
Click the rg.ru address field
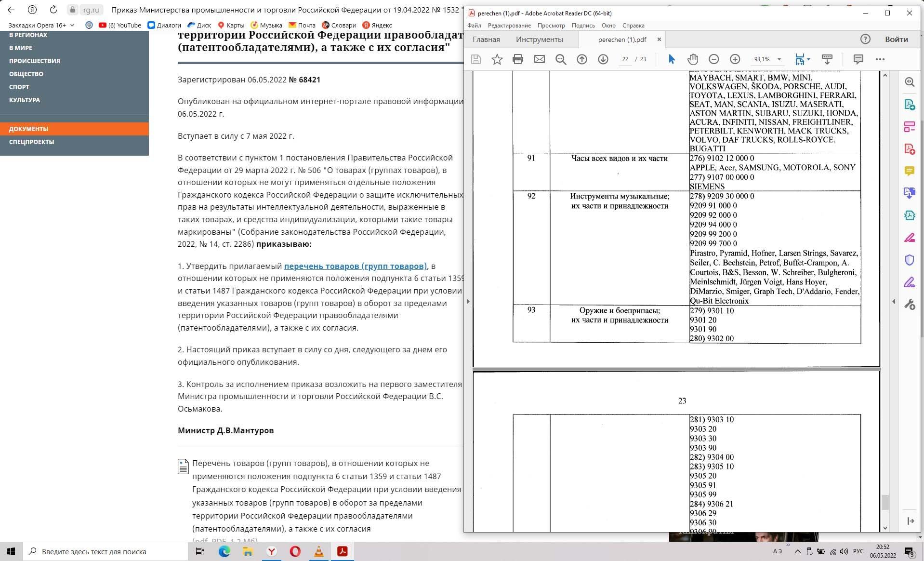[91, 10]
